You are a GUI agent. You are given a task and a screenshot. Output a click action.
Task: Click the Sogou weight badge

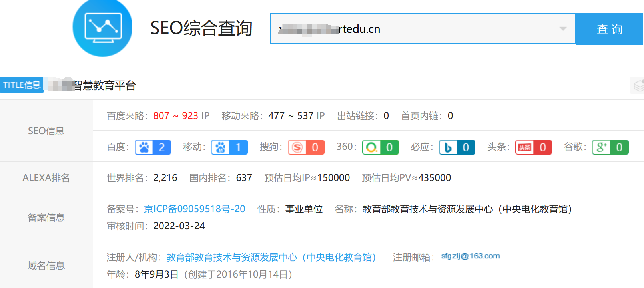pos(306,147)
